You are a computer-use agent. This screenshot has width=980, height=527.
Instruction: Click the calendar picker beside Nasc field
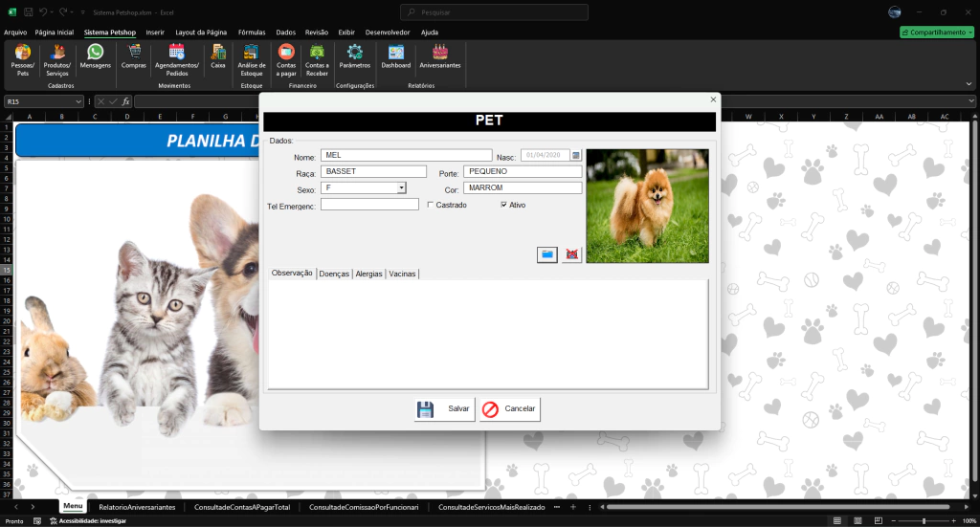tap(576, 155)
